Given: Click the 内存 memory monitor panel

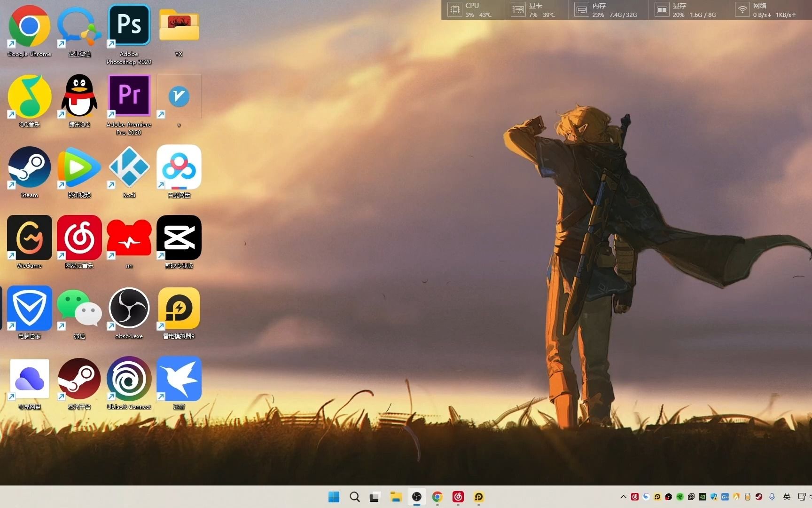Looking at the screenshot, I should tap(609, 10).
